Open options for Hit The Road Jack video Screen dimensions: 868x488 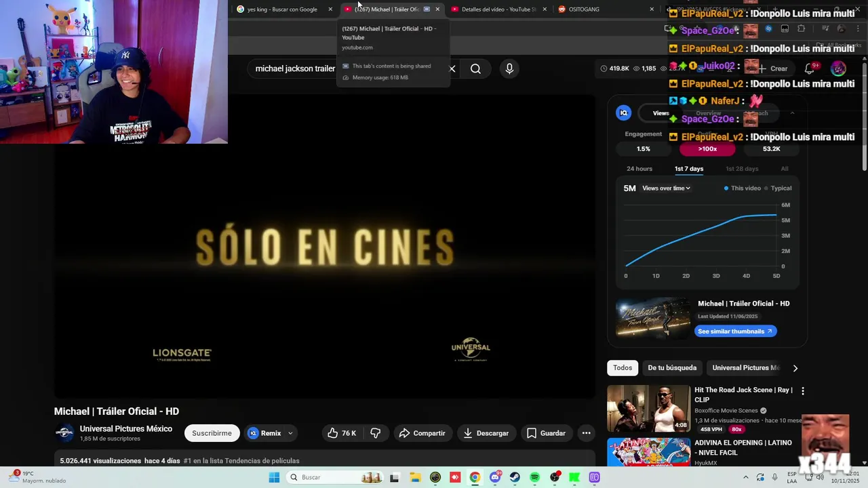coord(803,391)
